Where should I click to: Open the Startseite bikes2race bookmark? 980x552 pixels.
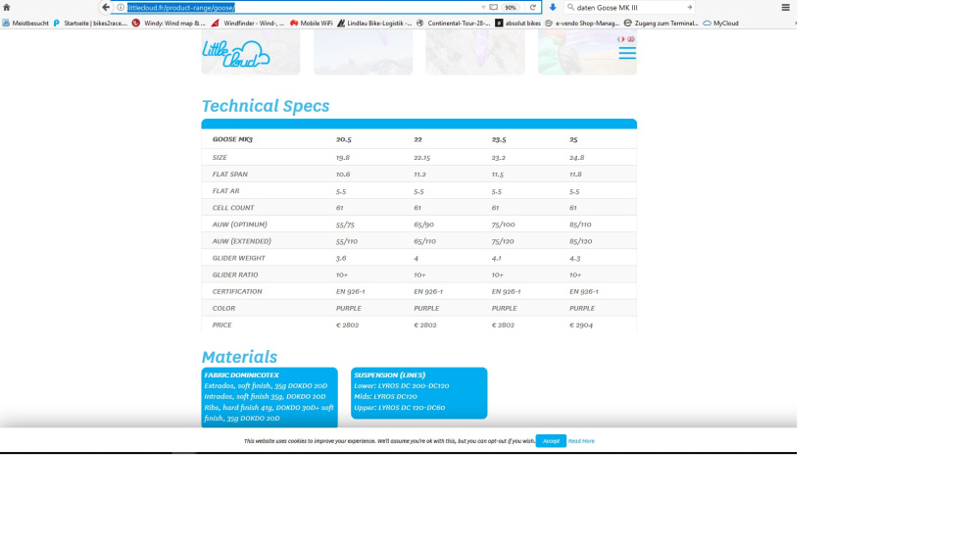click(90, 24)
